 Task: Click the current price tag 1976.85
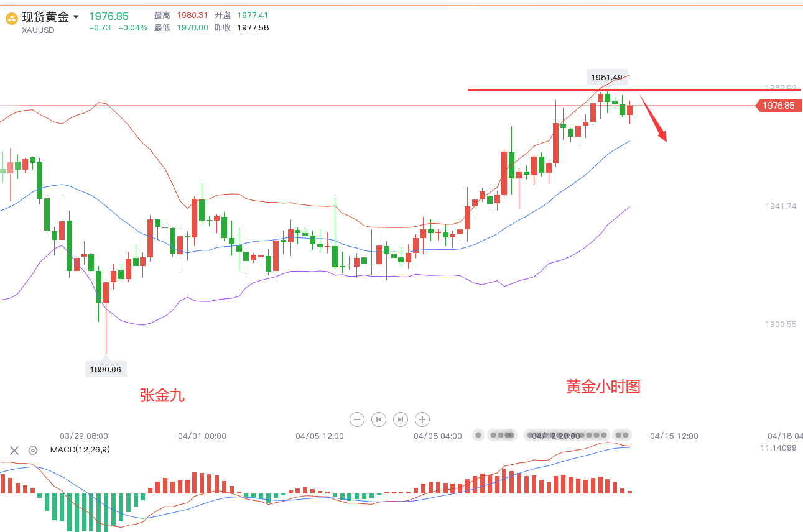pyautogui.click(x=777, y=106)
